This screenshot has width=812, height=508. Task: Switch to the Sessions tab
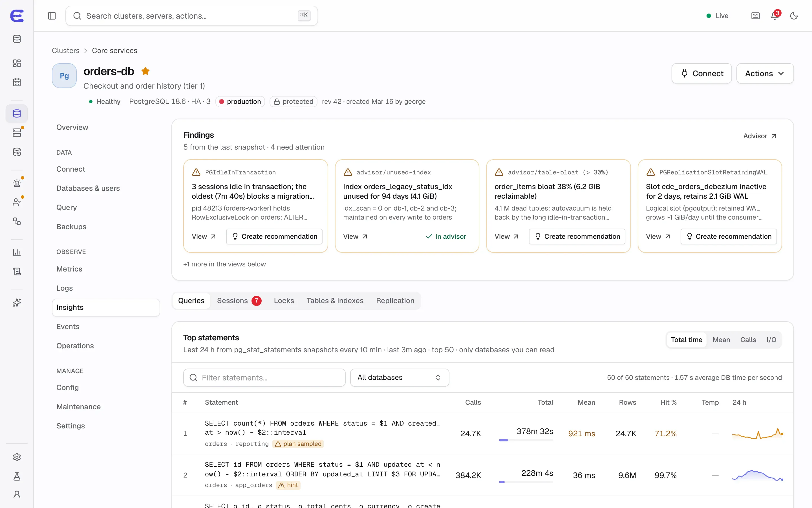click(239, 301)
